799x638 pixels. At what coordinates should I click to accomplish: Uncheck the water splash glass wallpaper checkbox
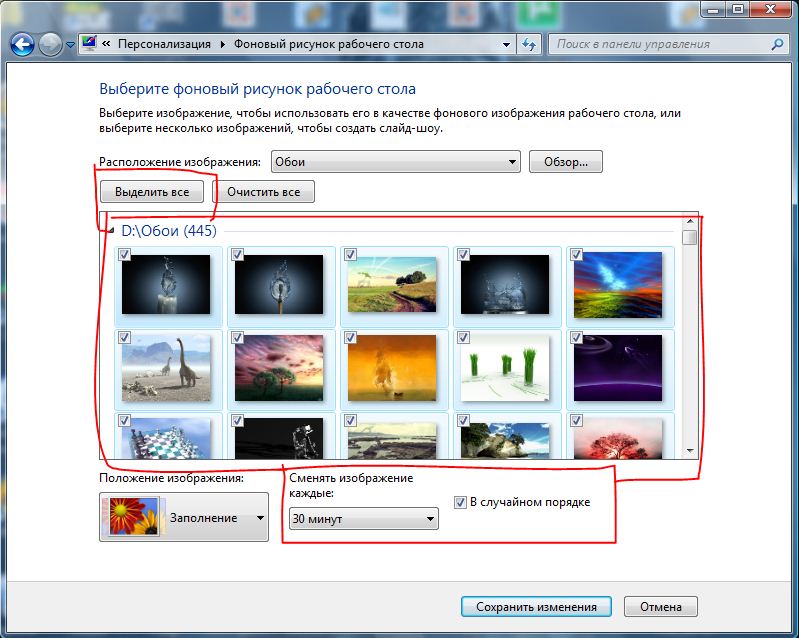click(463, 254)
